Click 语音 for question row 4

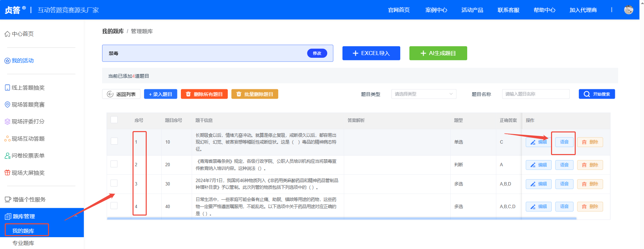[x=564, y=206]
